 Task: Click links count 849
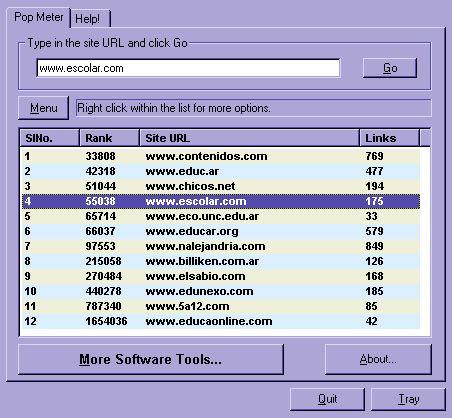pos(374,246)
